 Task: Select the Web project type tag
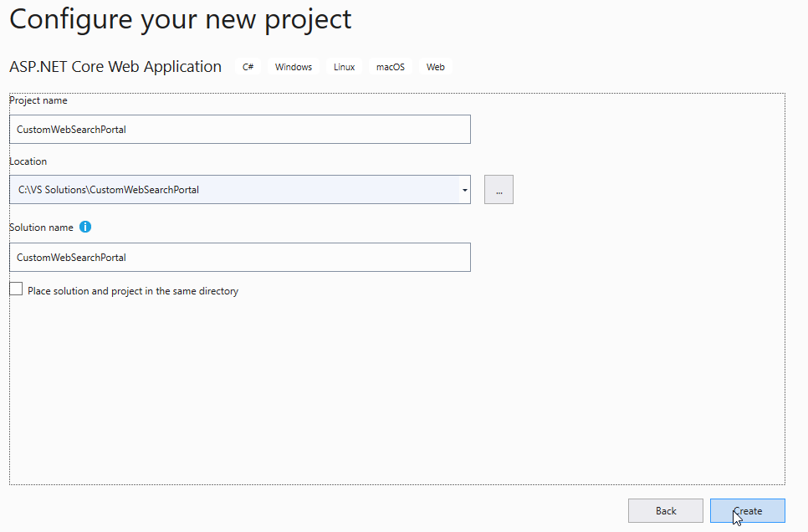pos(435,67)
